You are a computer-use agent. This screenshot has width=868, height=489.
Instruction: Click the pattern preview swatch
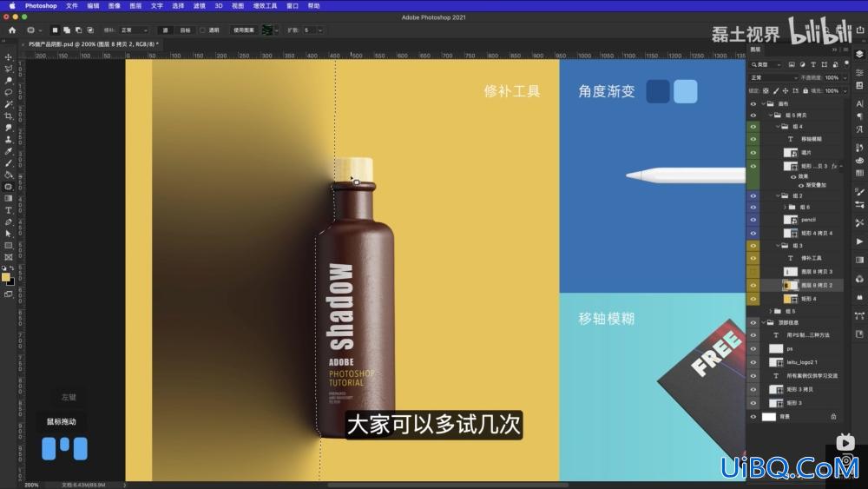coord(266,30)
